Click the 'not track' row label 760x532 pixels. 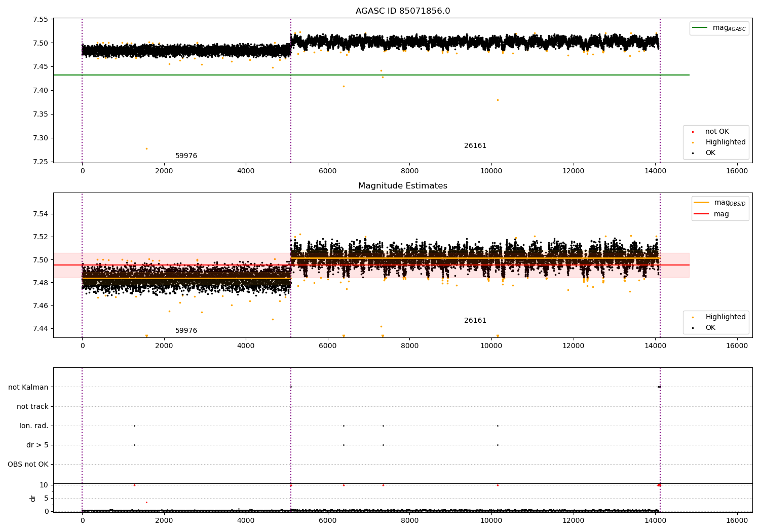(32, 407)
